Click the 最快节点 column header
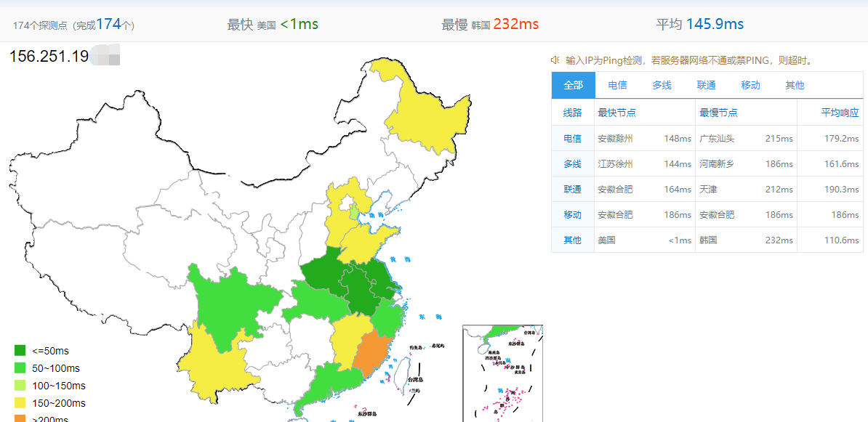868x422 pixels. click(616, 113)
